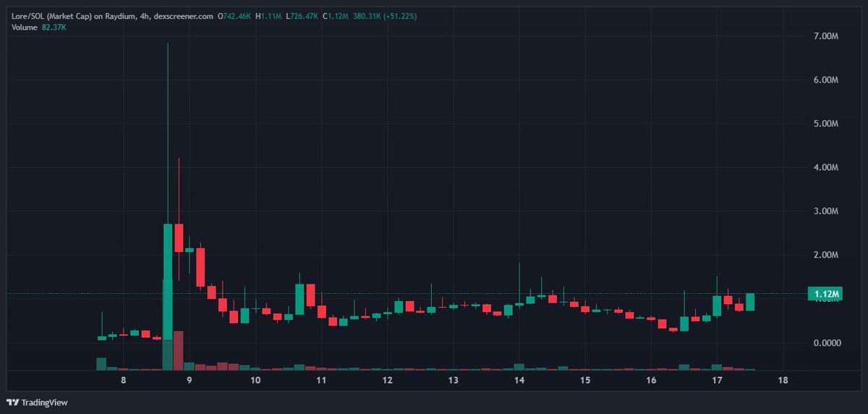
Task: Click the 3.00M price axis label
Action: (x=825, y=212)
